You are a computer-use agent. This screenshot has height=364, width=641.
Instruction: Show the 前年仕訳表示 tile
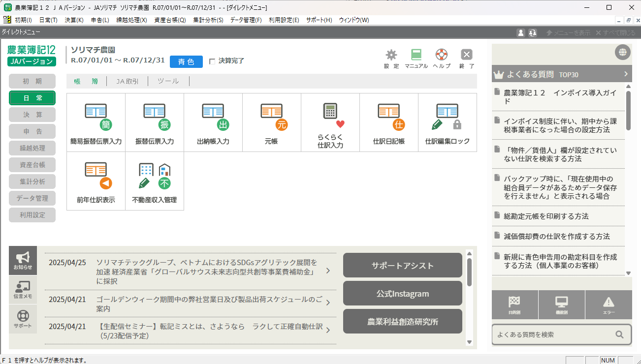(x=96, y=181)
